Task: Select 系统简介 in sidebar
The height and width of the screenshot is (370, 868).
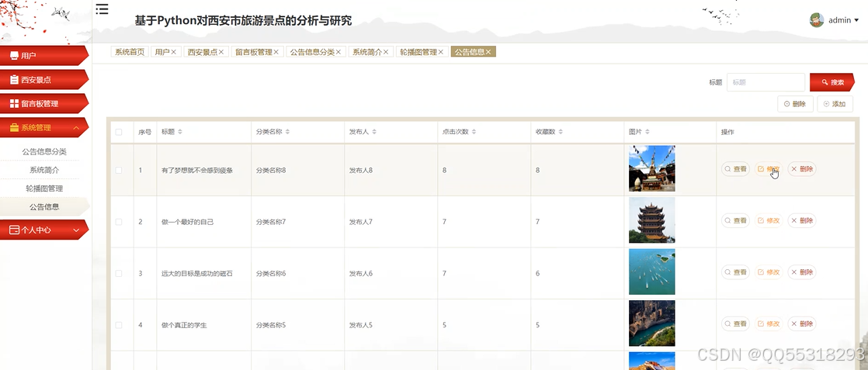Action: pyautogui.click(x=44, y=170)
